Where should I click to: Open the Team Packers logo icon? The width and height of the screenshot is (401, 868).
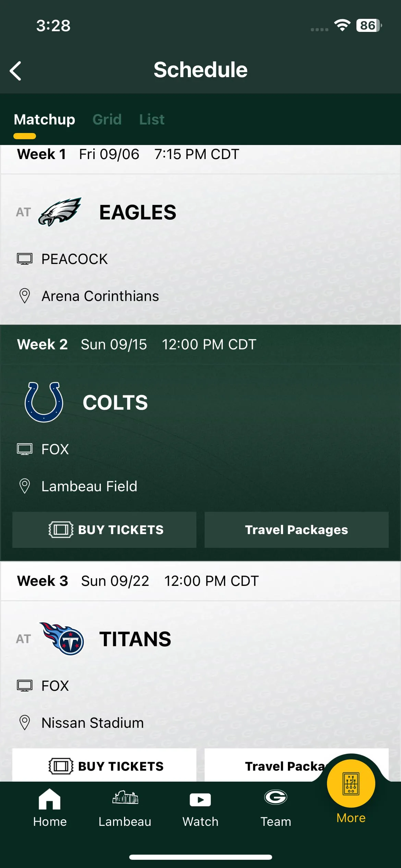[x=276, y=797]
